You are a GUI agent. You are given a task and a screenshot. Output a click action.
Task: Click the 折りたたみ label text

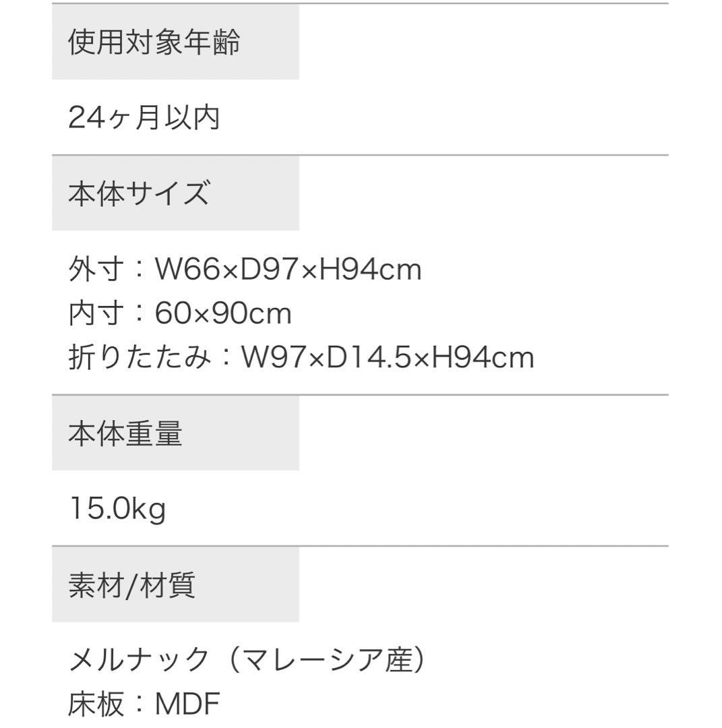(140, 357)
